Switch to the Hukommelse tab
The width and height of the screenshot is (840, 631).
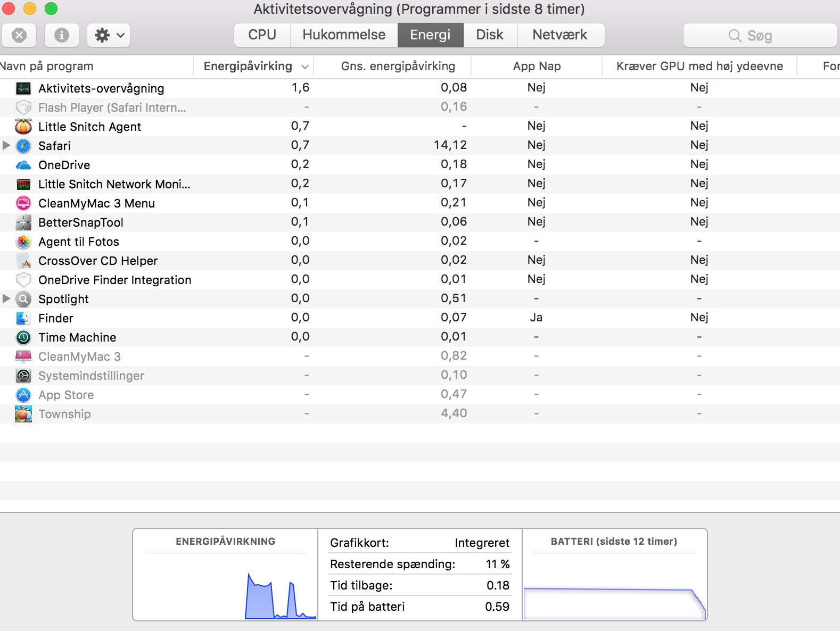tap(344, 35)
